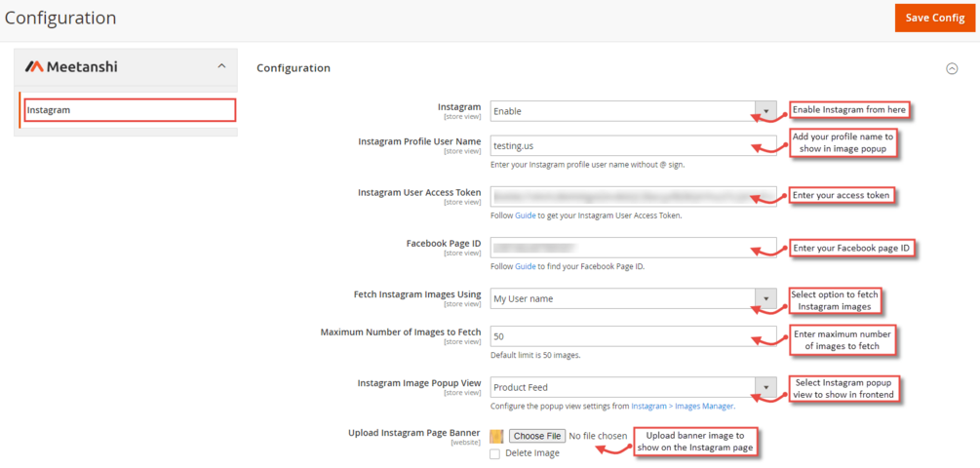The width and height of the screenshot is (980, 468).
Task: Click the Meetanshi logo
Action: pyautogui.click(x=71, y=66)
